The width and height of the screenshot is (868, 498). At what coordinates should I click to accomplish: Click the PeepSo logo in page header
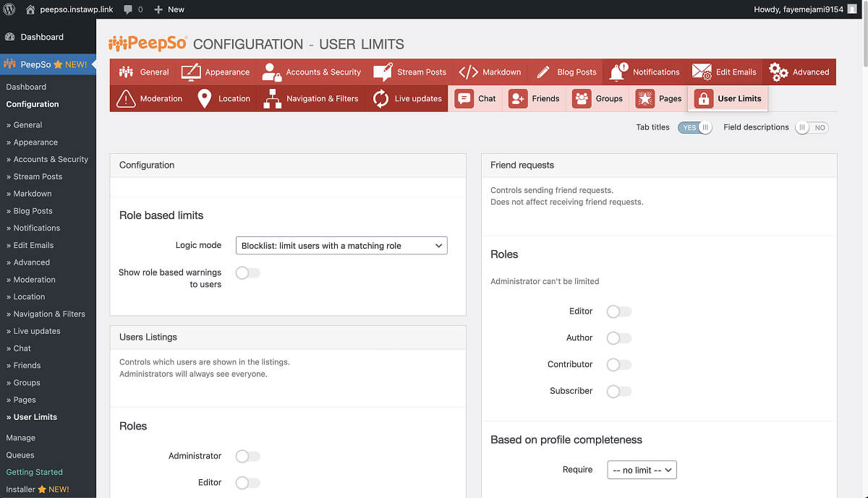click(x=148, y=43)
